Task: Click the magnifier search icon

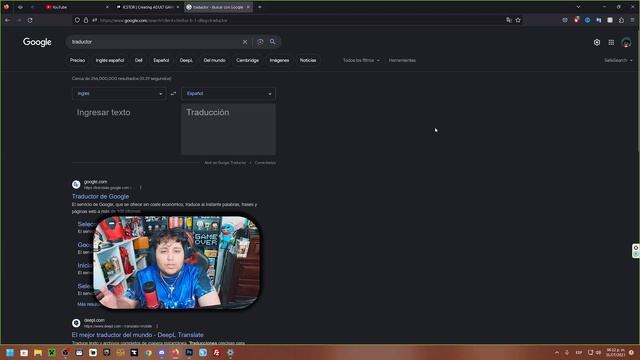Action: [273, 42]
